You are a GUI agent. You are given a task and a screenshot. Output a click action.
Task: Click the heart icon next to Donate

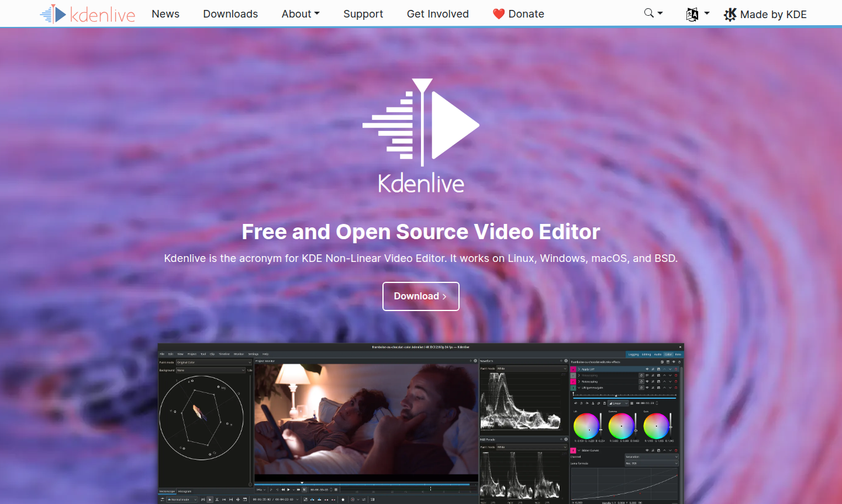click(x=498, y=13)
